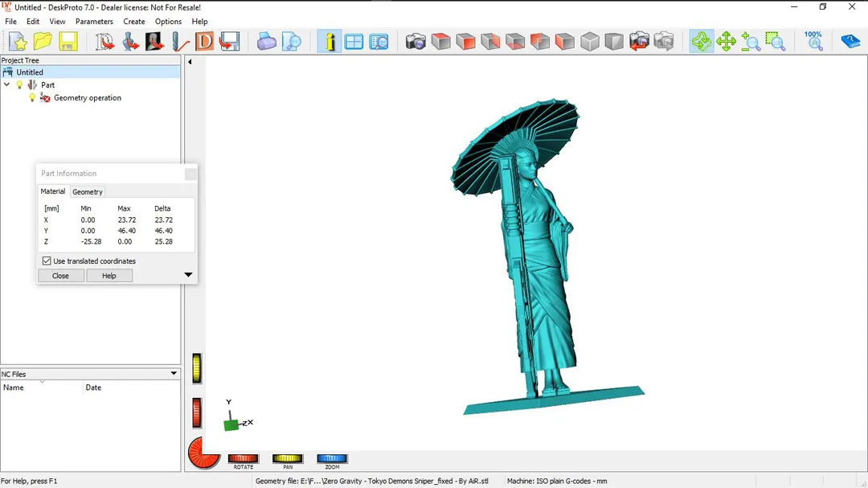Click the greyed camera forward arrow icon
The width and height of the screenshot is (868, 488).
(665, 42)
